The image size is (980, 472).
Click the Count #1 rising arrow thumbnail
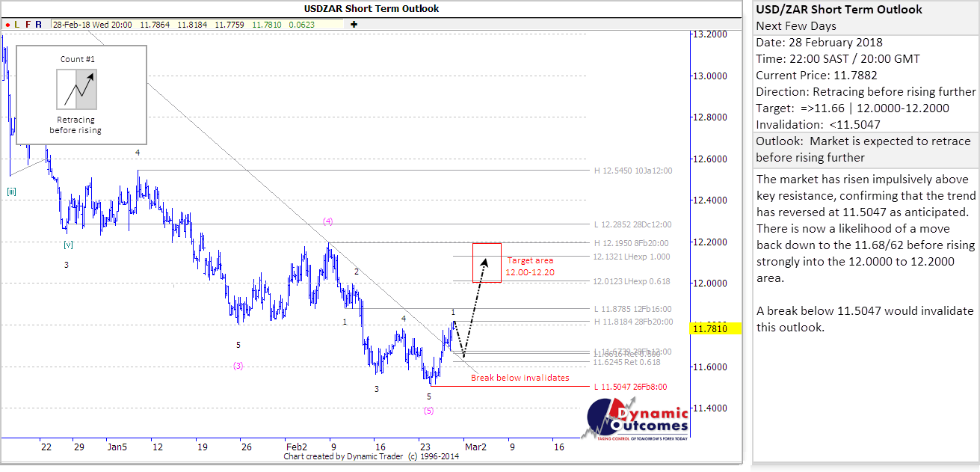78,89
